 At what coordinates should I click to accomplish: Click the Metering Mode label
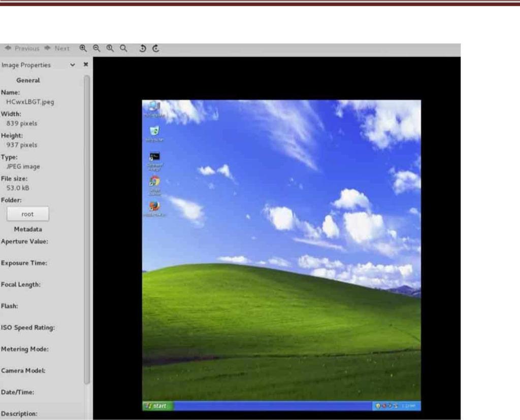point(24,349)
